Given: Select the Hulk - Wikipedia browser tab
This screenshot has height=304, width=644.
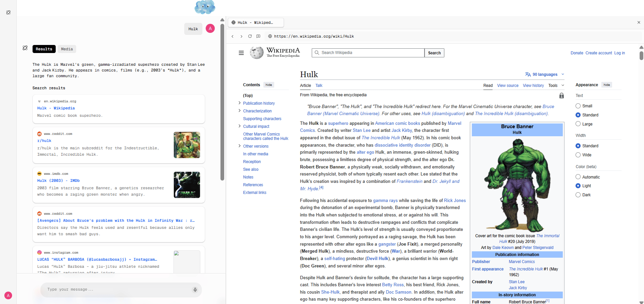Looking at the screenshot, I should point(256,22).
